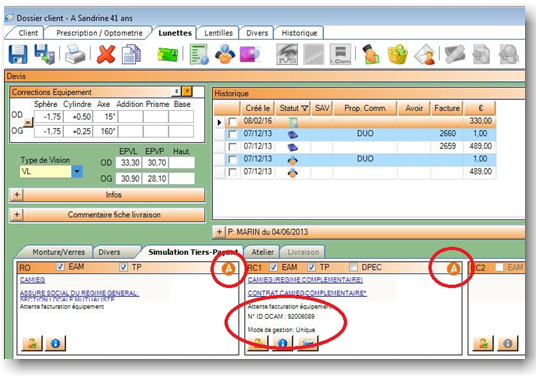Screen dimensions: 536x377
Task: Click the OD/OG equals copy button
Action: click(28, 122)
